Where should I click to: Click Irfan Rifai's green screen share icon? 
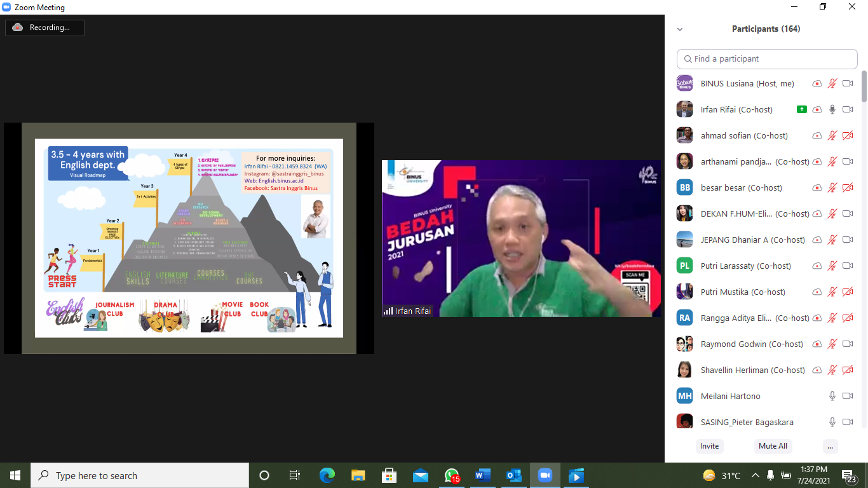coord(802,109)
